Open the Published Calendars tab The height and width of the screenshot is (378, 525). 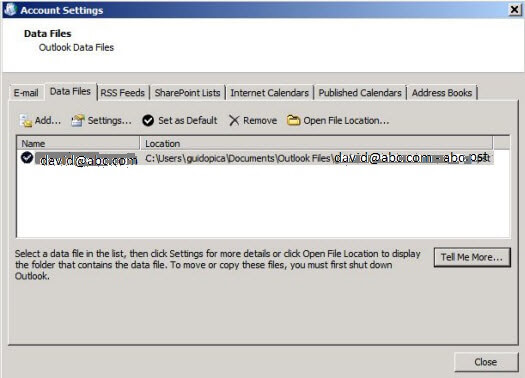point(360,93)
